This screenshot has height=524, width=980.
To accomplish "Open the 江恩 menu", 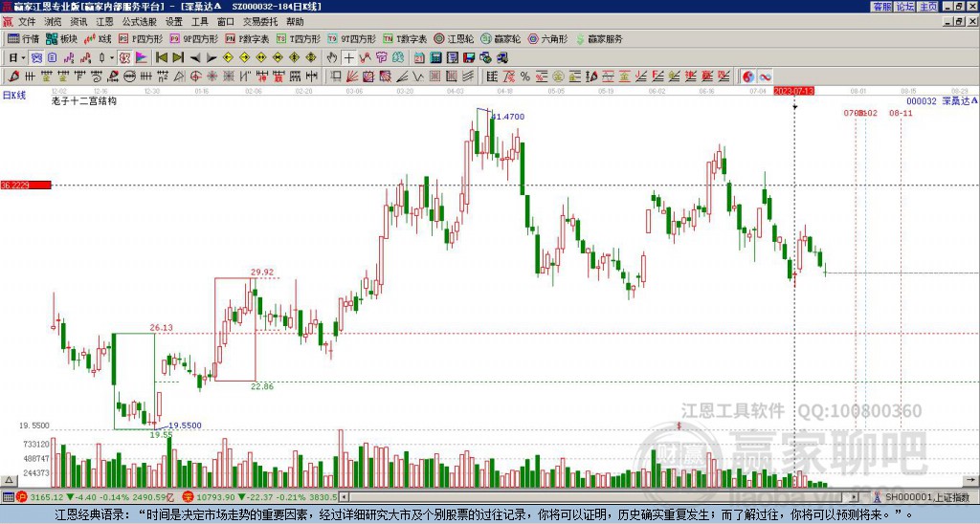I will pyautogui.click(x=104, y=22).
